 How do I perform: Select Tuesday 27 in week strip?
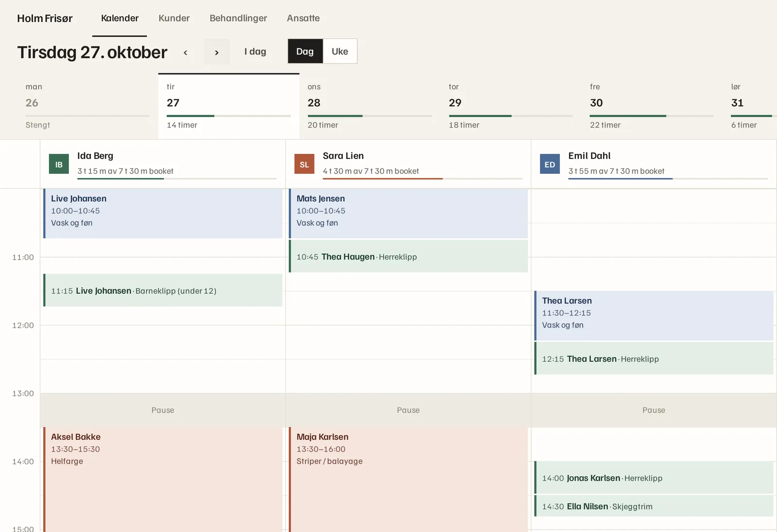[x=229, y=106]
